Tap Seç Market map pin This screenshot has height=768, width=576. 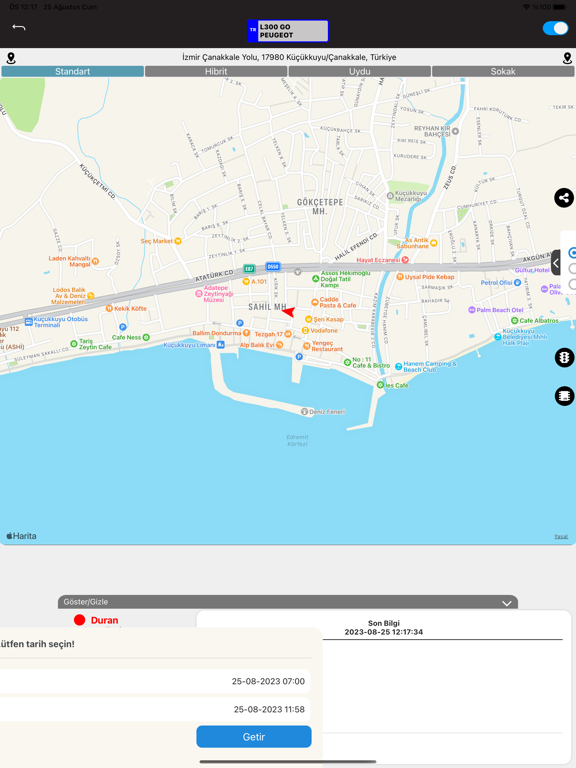pos(178,241)
